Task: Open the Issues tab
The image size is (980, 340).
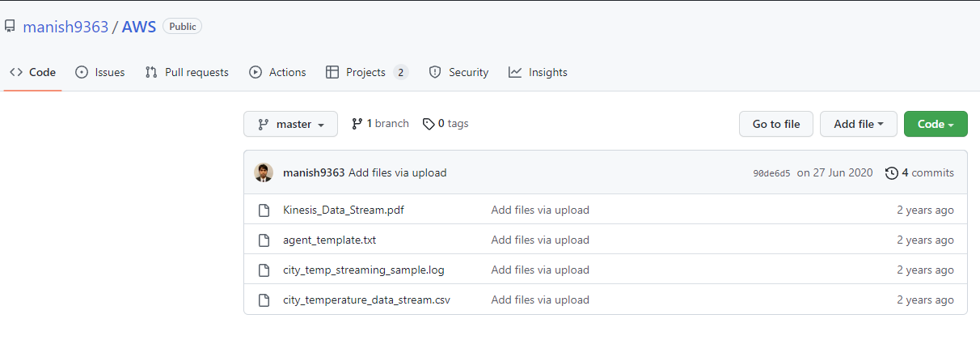Action: click(100, 72)
